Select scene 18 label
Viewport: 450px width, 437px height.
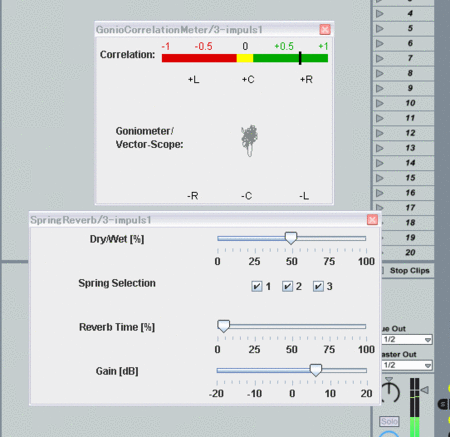pyautogui.click(x=410, y=223)
